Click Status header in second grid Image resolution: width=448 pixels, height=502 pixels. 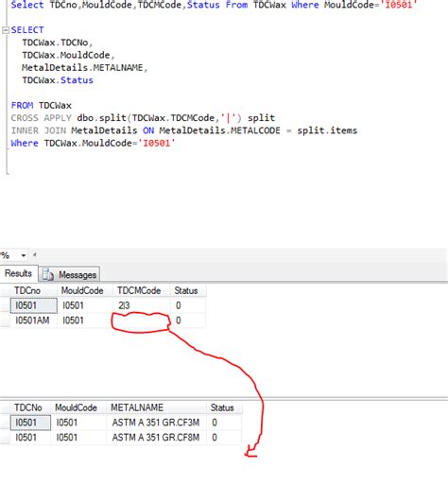point(224,407)
